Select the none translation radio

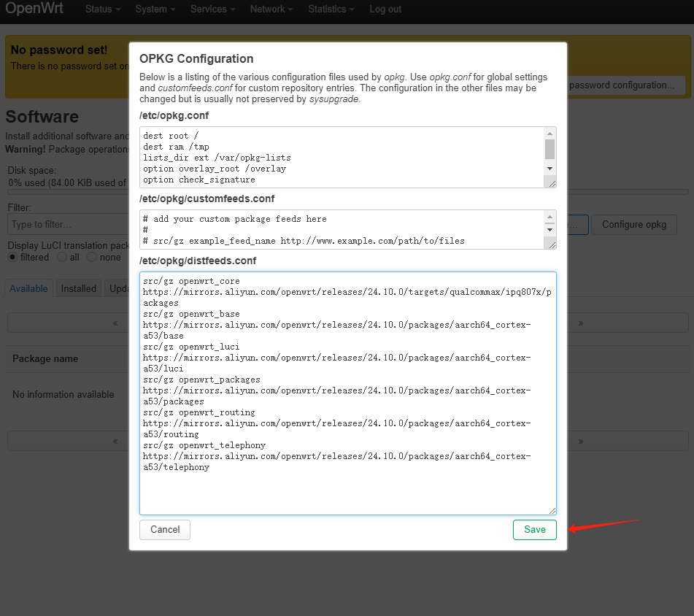click(92, 257)
